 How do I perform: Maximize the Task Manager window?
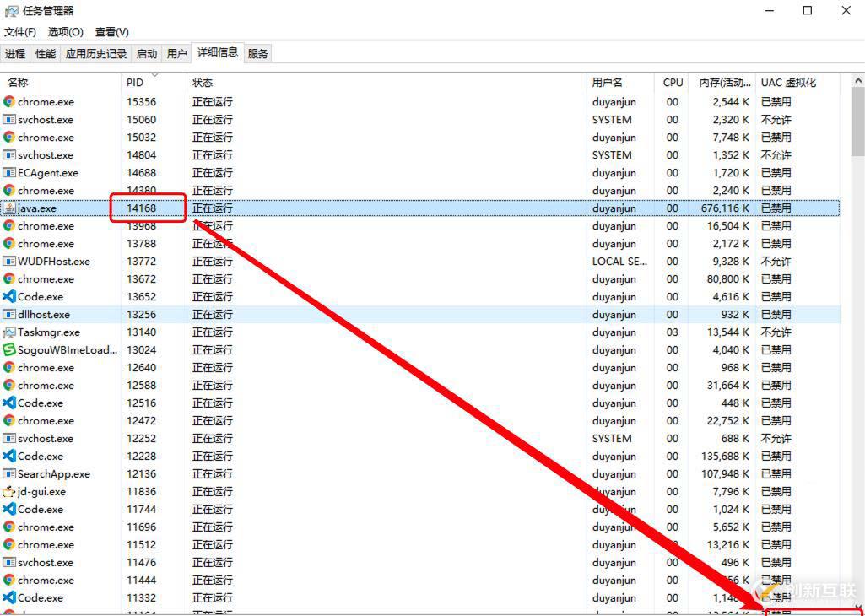click(807, 10)
